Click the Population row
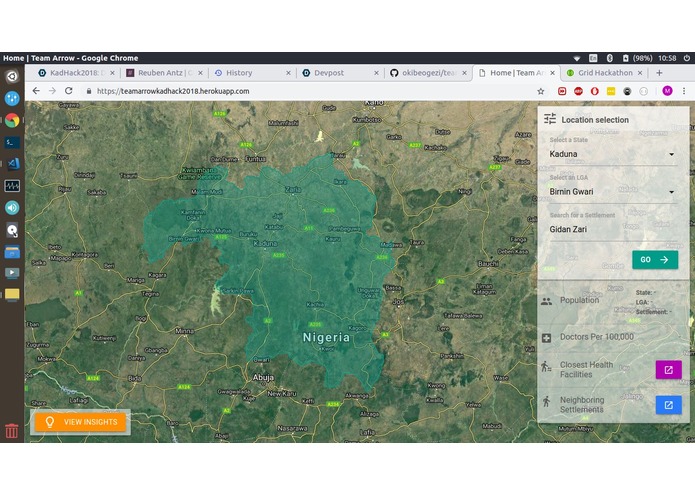The height and width of the screenshot is (494, 695). click(x=613, y=301)
